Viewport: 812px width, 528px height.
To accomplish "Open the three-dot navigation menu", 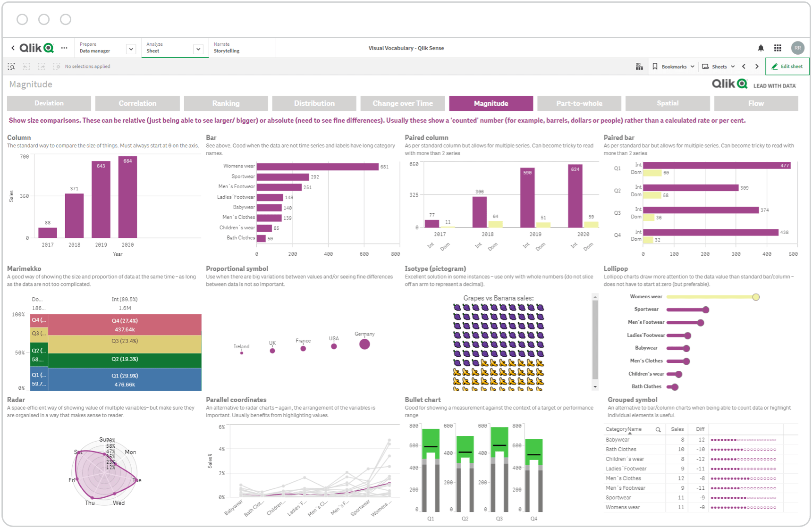I will 64,48.
